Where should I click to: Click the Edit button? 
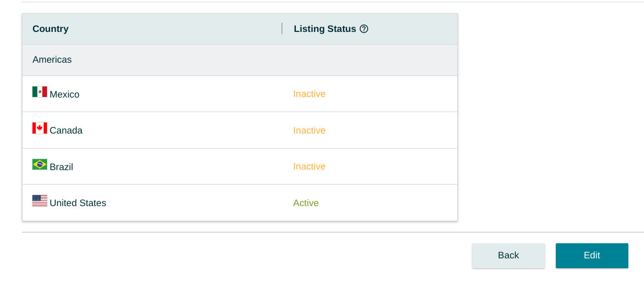[x=592, y=255]
